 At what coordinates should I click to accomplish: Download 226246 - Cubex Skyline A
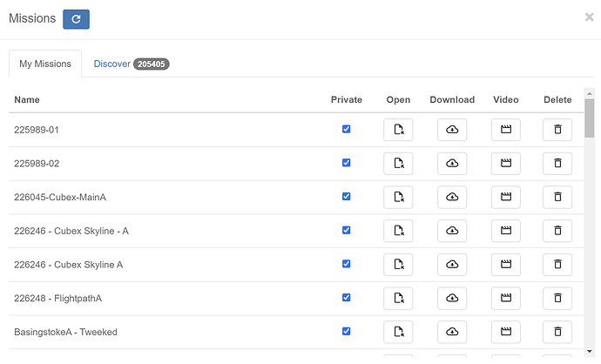click(x=452, y=265)
